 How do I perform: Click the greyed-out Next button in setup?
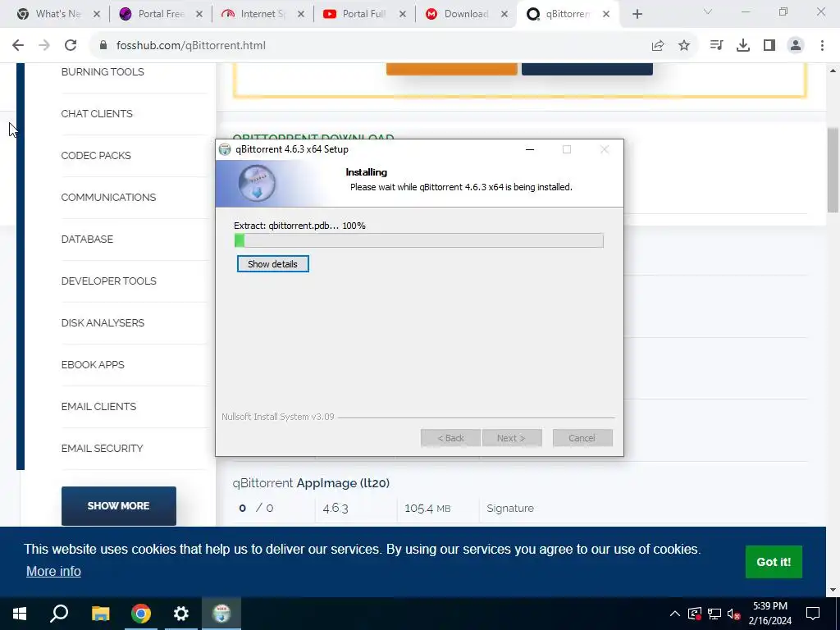(x=512, y=438)
